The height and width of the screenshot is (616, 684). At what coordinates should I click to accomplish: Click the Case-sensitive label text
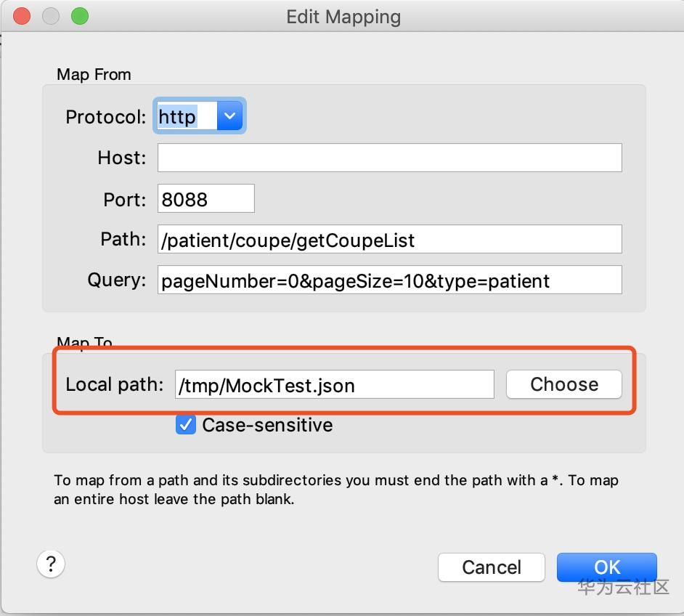click(267, 425)
